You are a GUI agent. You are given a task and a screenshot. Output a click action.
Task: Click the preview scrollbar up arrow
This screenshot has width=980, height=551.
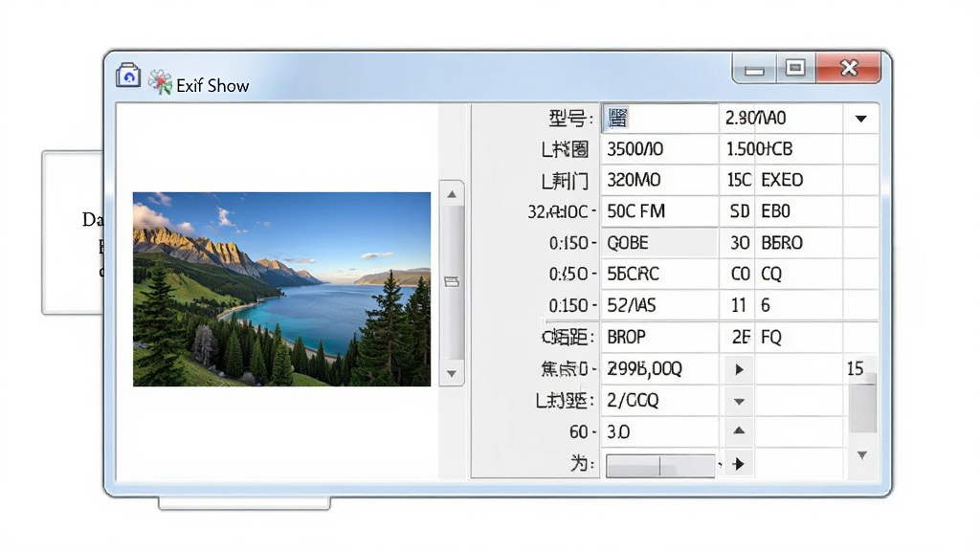[452, 195]
